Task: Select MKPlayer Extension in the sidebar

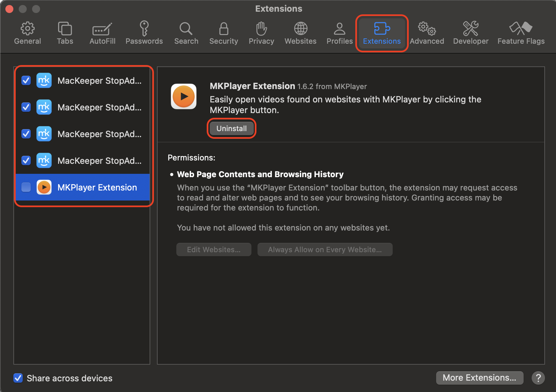Action: coord(97,187)
